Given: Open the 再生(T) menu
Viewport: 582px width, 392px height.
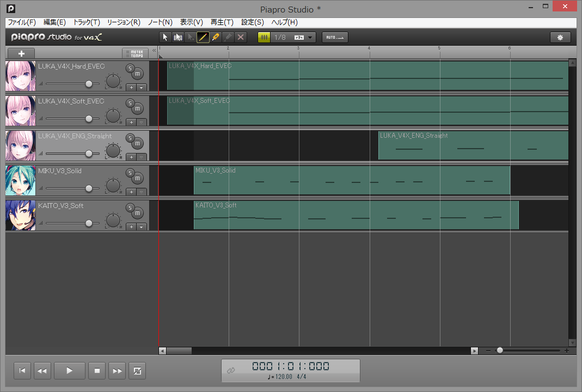Looking at the screenshot, I should tap(222, 22).
